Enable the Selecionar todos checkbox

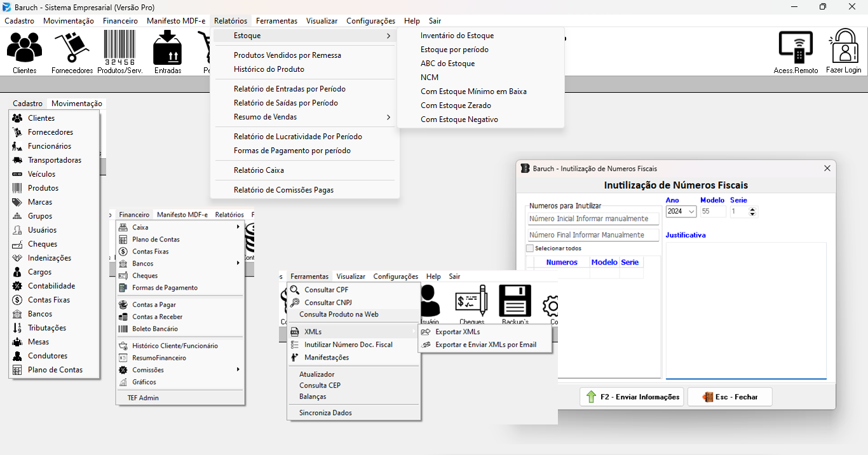pos(530,248)
